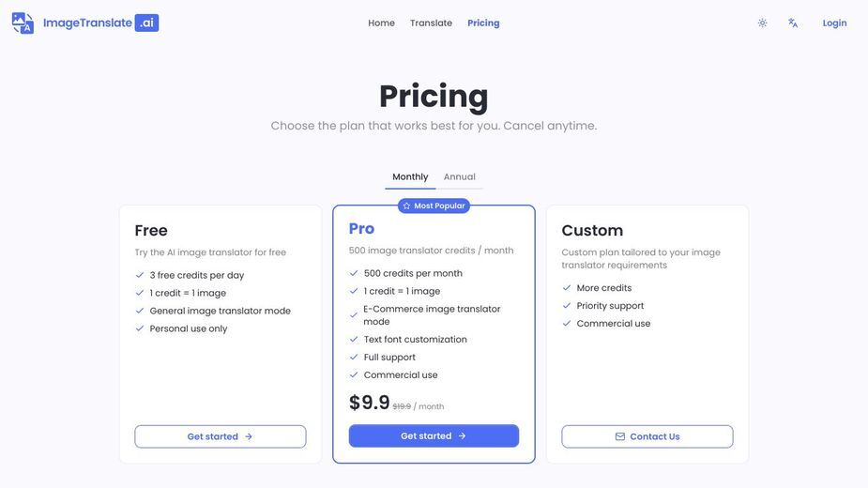Screen dimensions: 868x488
Task: Open the Home navigation link
Action: point(381,23)
